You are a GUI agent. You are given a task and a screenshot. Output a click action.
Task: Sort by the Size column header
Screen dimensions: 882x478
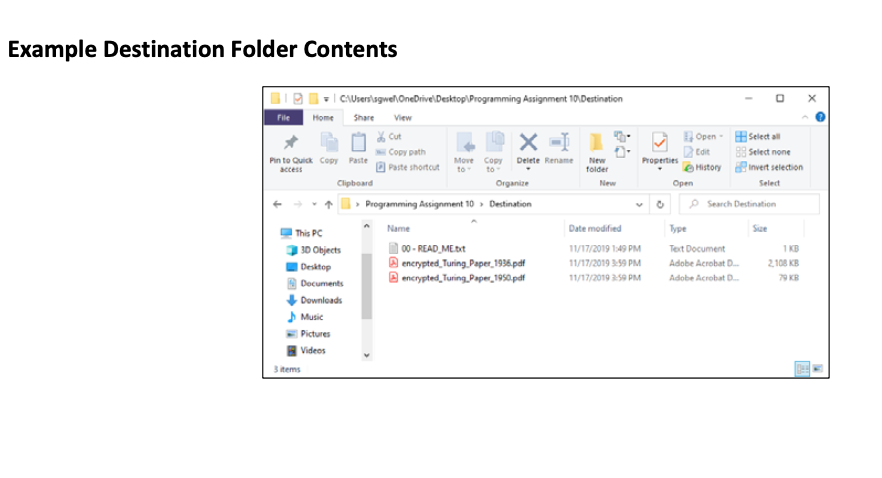tap(760, 228)
